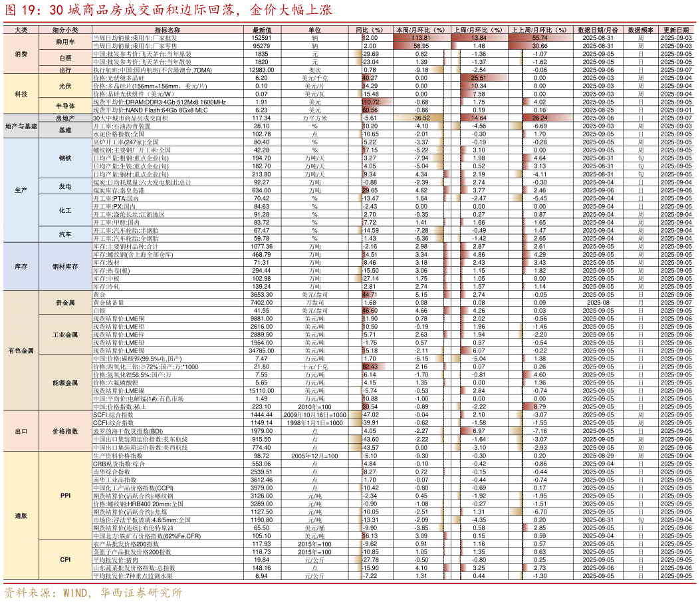The width and height of the screenshot is (700, 602).
Task: Click the 乘用车 subcategory cell
Action: (65, 41)
